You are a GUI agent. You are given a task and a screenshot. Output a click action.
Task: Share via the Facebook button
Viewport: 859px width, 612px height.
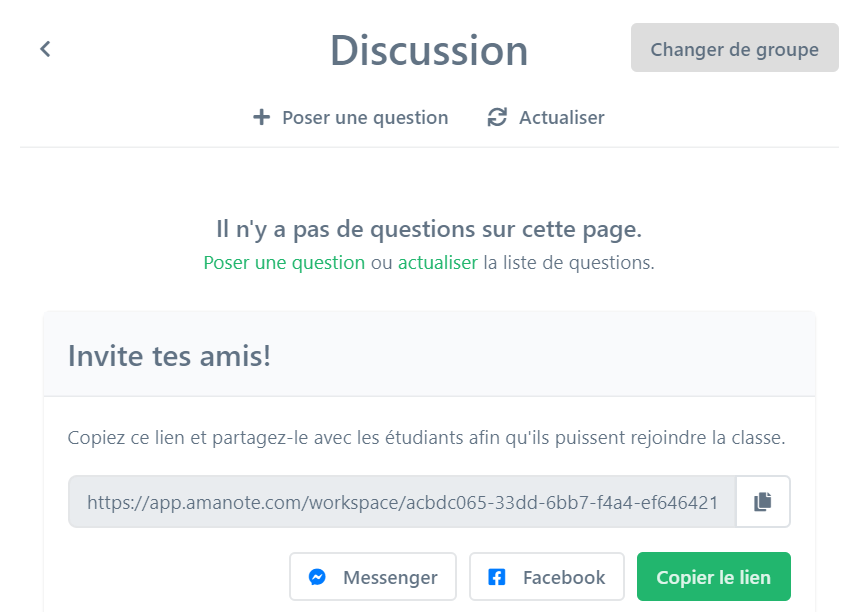(547, 577)
